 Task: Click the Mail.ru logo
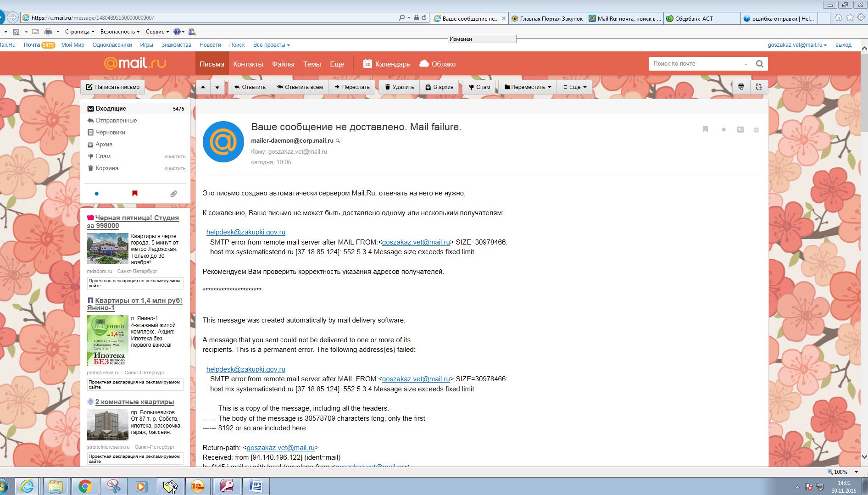click(x=135, y=63)
